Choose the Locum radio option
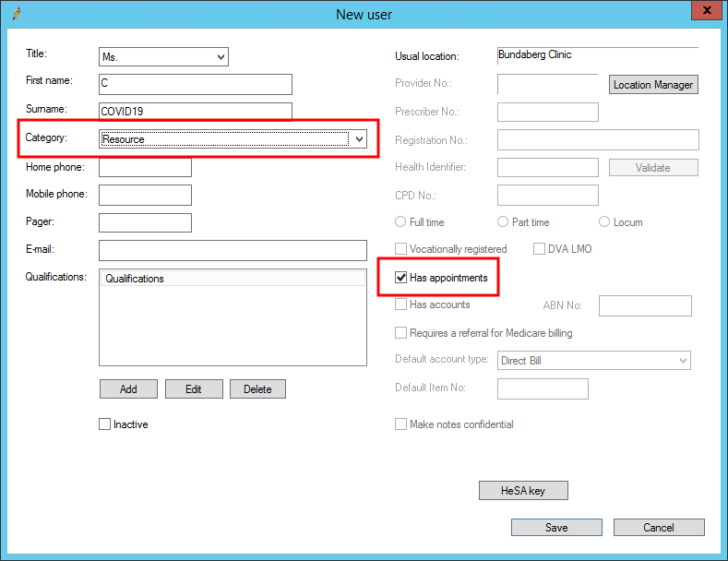The image size is (728, 561). pyautogui.click(x=604, y=222)
